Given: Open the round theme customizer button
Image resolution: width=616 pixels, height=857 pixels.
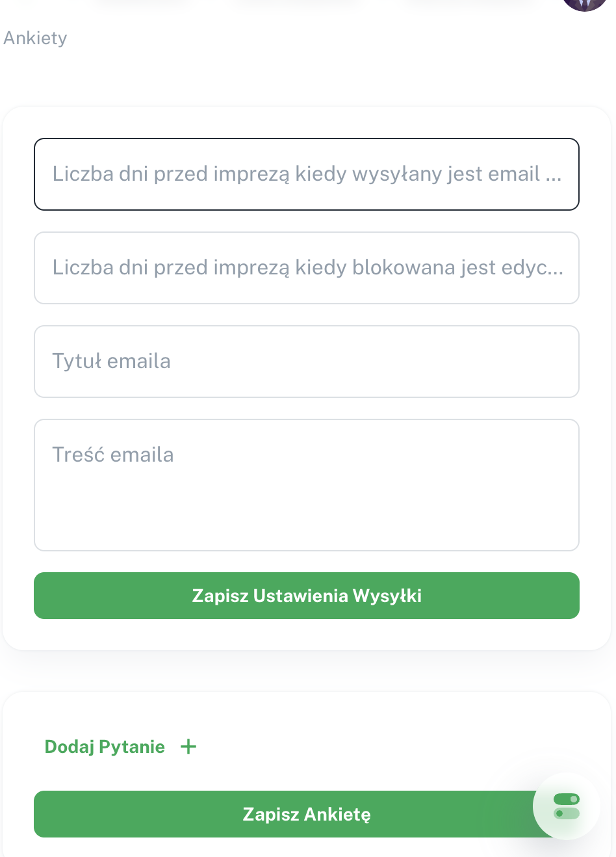Looking at the screenshot, I should pos(566,806).
